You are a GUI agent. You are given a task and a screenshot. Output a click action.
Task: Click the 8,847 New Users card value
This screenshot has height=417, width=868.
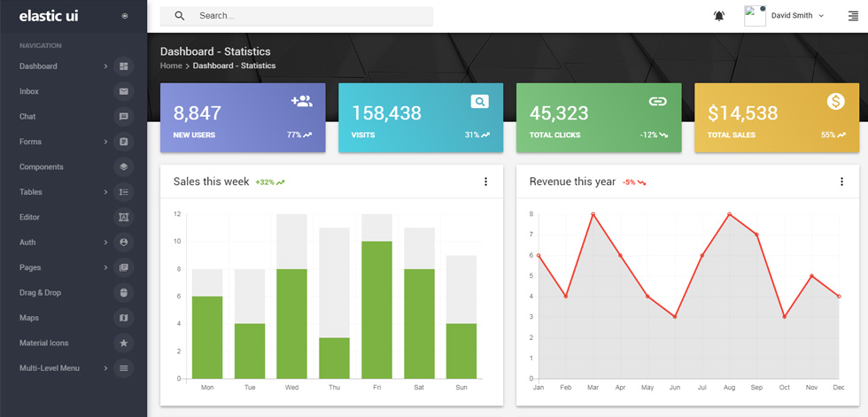(x=197, y=112)
